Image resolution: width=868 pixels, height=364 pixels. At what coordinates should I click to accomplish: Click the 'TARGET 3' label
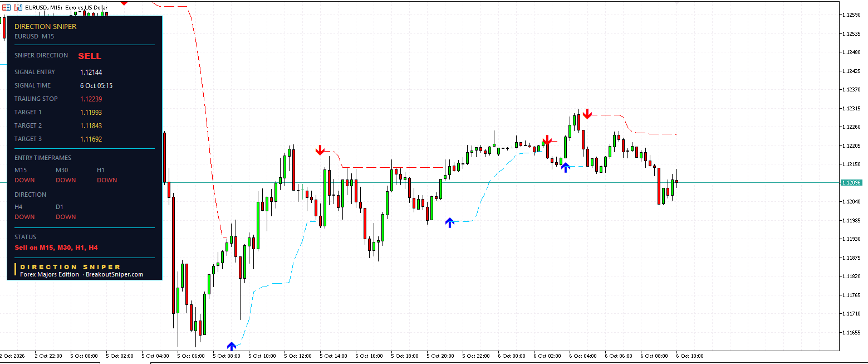click(x=28, y=139)
